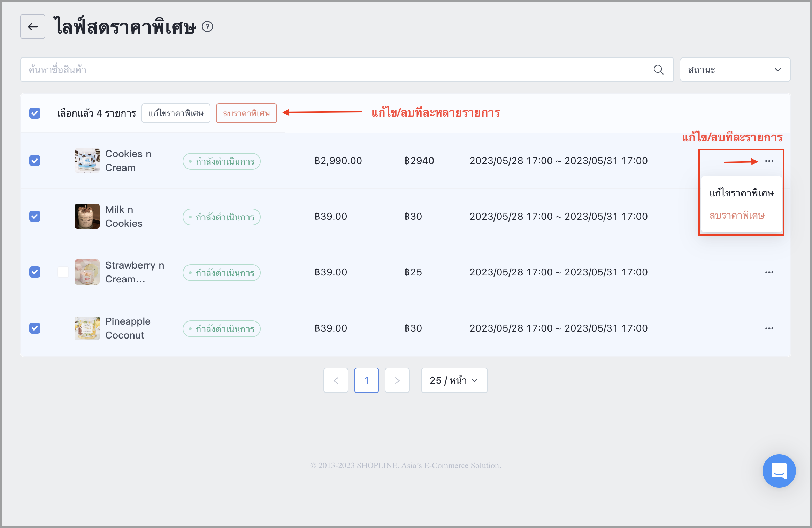This screenshot has height=528, width=812.
Task: Uncheck the select-all checkbox
Action: (35, 113)
